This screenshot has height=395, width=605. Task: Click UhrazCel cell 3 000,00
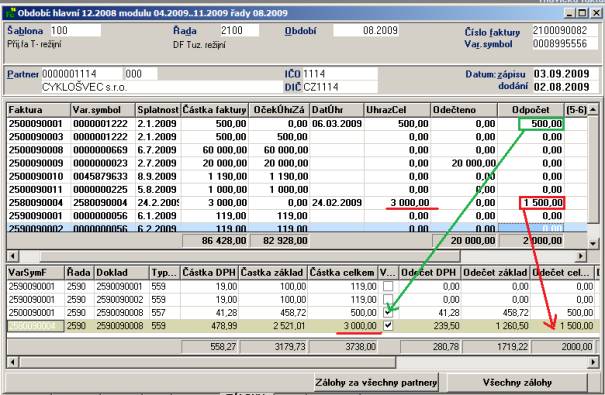[397, 203]
